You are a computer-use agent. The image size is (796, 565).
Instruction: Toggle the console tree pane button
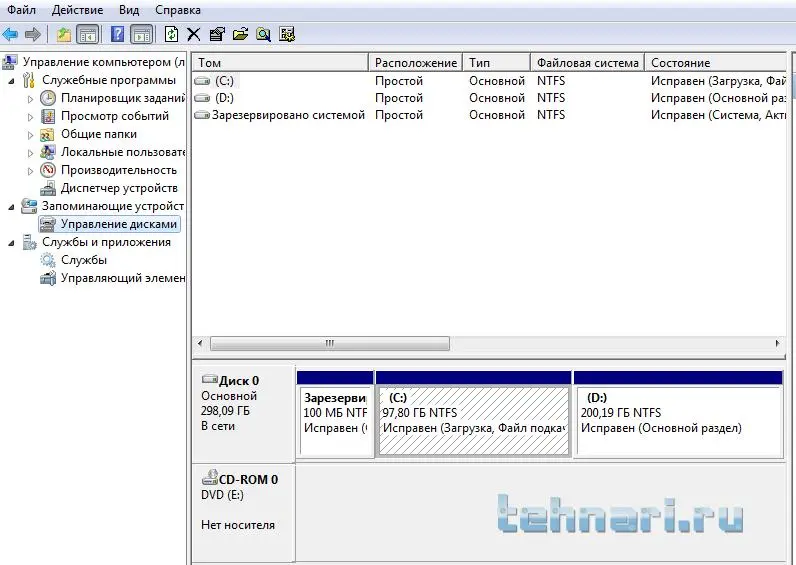point(87,35)
